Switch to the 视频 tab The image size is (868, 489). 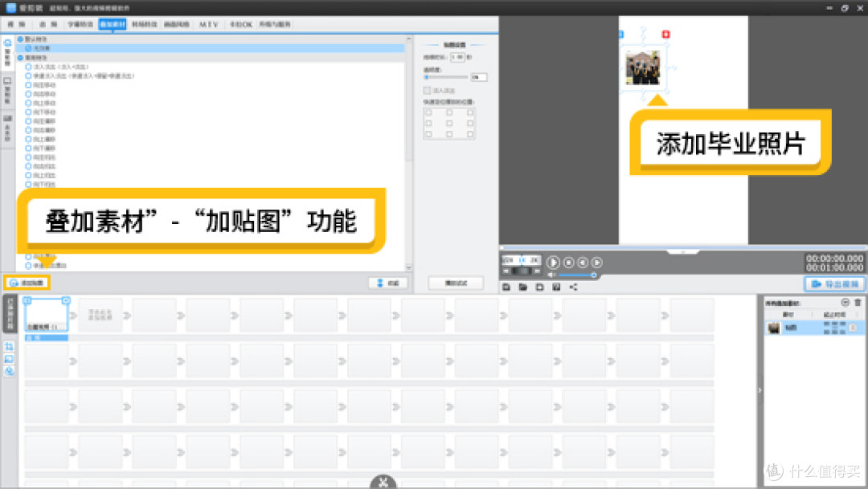click(x=16, y=24)
